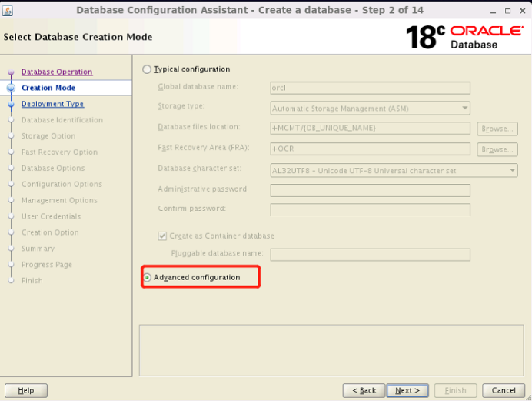Open the Deployment Type step link

coord(52,104)
